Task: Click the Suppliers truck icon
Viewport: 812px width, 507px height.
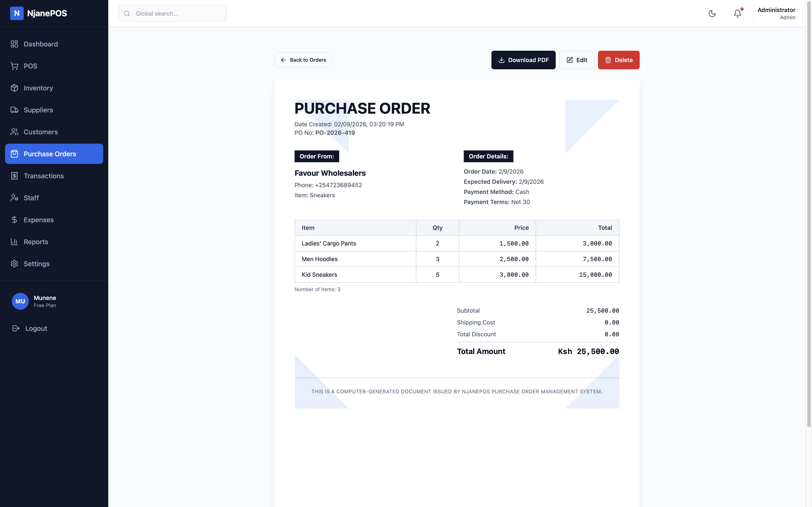Action: (14, 110)
